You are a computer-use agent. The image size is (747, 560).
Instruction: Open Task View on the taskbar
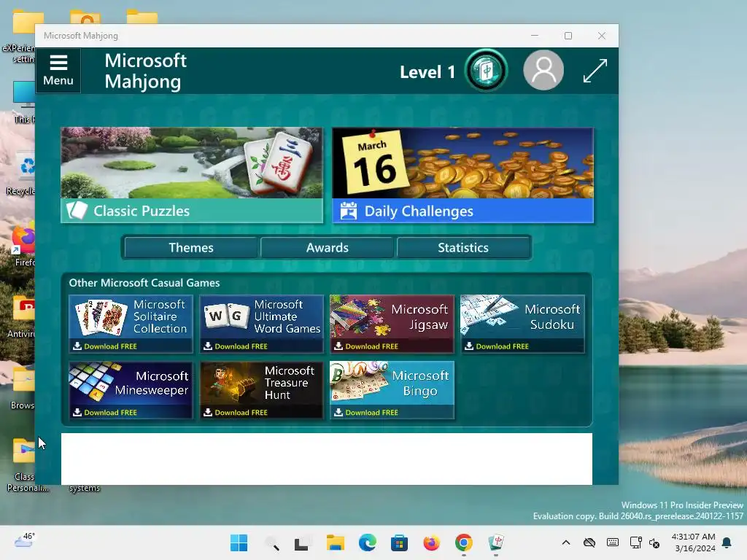click(302, 543)
